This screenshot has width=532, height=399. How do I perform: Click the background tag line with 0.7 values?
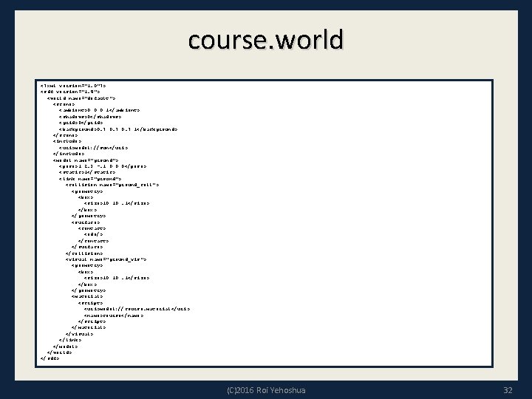click(x=118, y=129)
